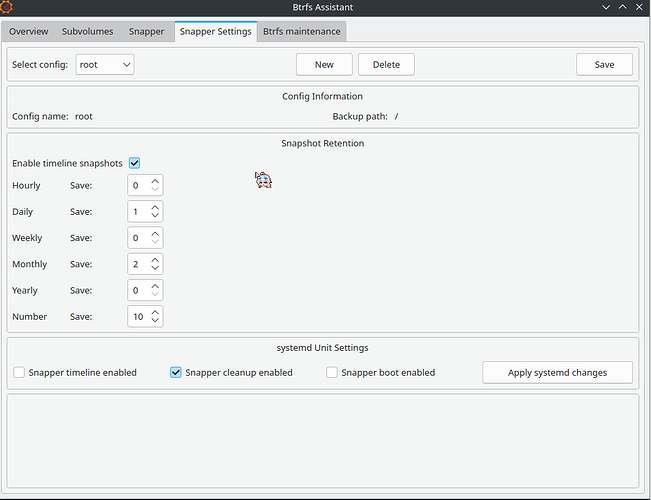The image size is (651, 500).
Task: Click Apply systemd changes
Action: [557, 373]
